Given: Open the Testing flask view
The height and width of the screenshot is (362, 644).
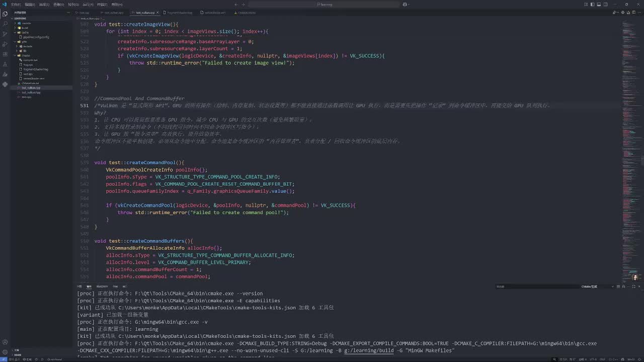Looking at the screenshot, I should click(5, 64).
